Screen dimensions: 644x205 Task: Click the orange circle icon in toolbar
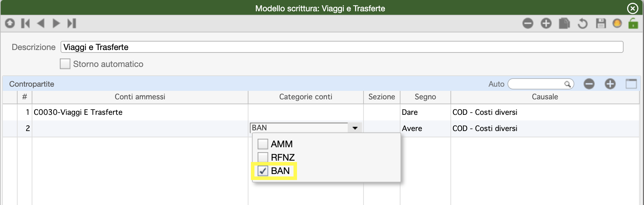(x=617, y=24)
